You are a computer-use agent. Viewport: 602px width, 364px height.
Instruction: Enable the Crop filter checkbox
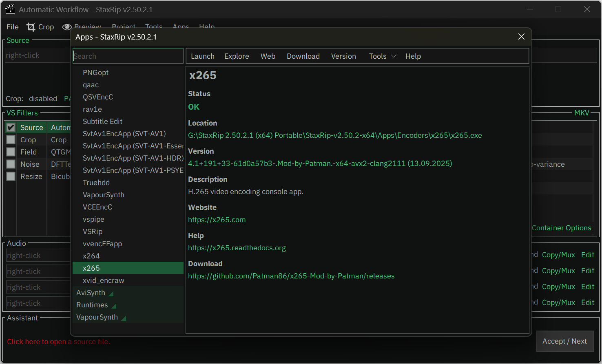click(11, 140)
